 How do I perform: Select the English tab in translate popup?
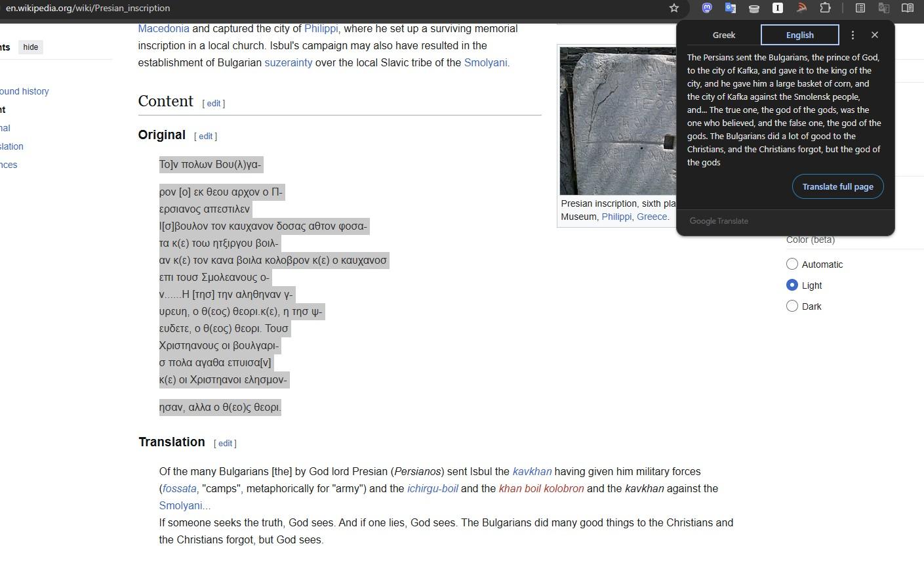pyautogui.click(x=799, y=35)
